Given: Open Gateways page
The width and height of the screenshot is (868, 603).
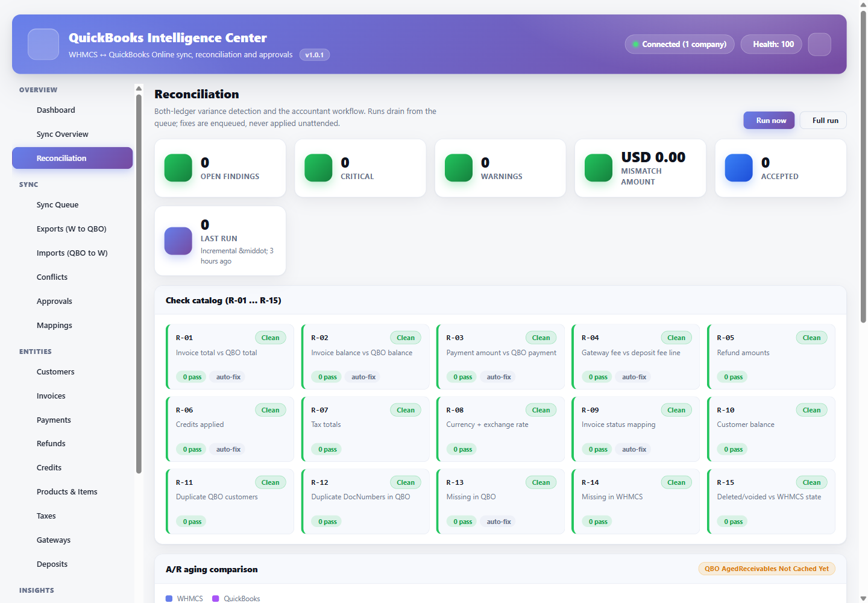Looking at the screenshot, I should click(72, 540).
